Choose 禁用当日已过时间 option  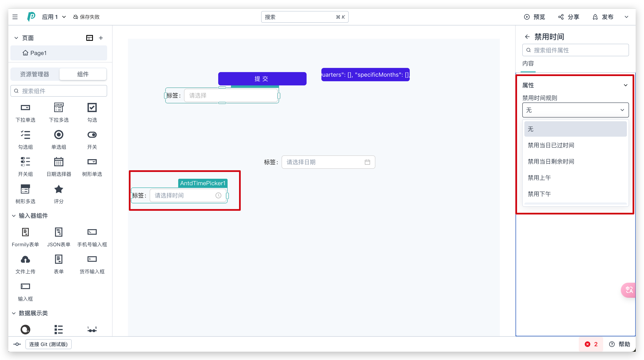pyautogui.click(x=551, y=145)
